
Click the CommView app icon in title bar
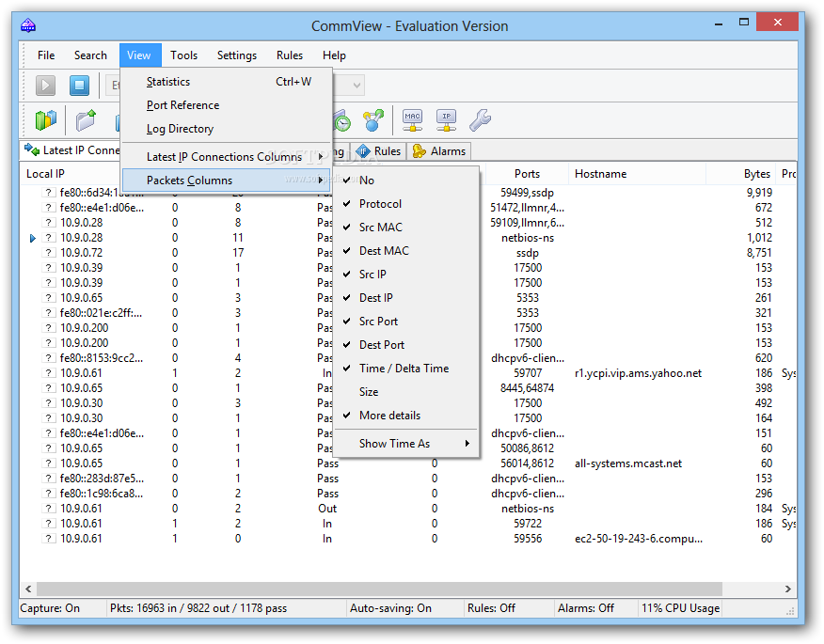[28, 25]
